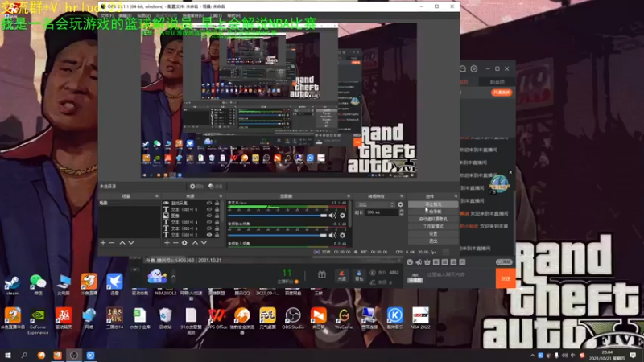Toggle visibility of 文本 (GDI+) 3 source

(x=209, y=228)
